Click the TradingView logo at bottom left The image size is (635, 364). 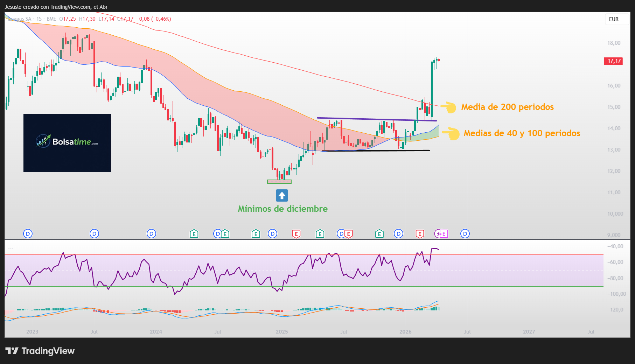click(x=40, y=351)
